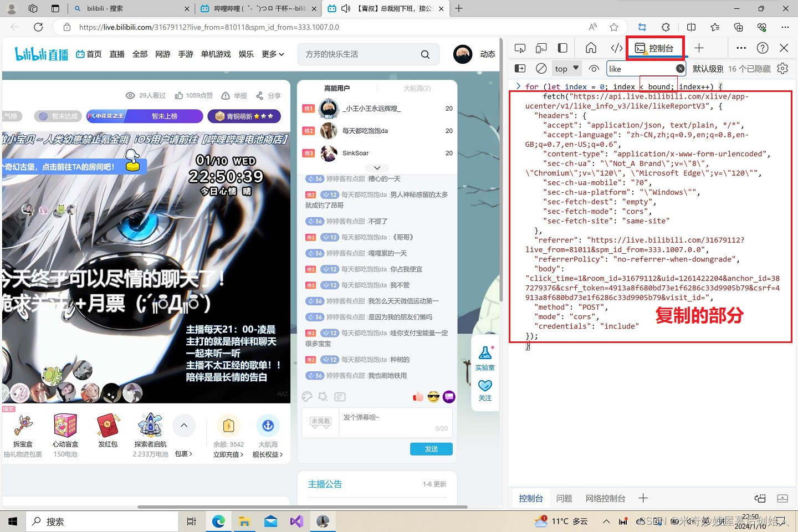The image size is (798, 532).
Task: Add tool to the bottom quick view
Action: (x=643, y=498)
